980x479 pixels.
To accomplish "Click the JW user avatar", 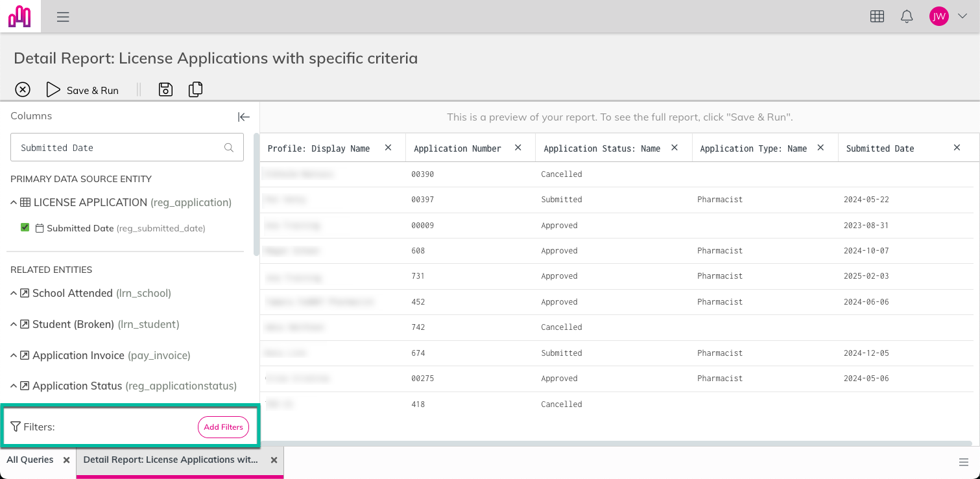I will pos(938,17).
